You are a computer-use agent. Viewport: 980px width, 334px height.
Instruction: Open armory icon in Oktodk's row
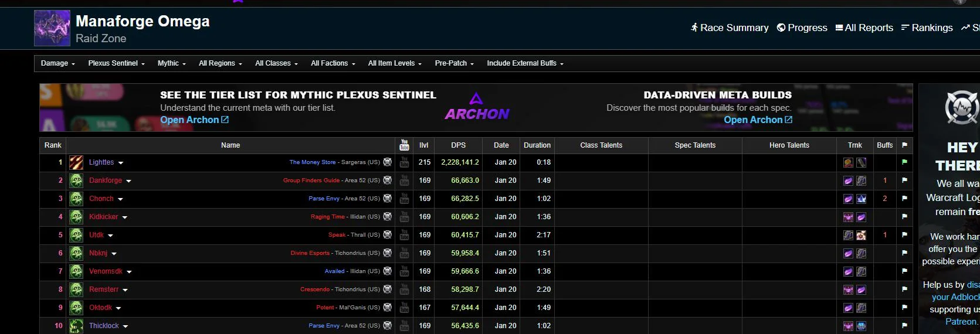388,308
